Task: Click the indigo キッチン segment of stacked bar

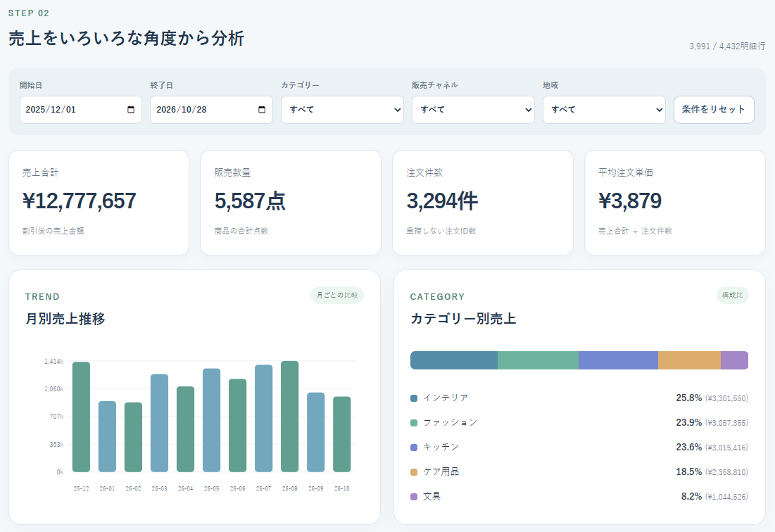Action: pos(618,360)
